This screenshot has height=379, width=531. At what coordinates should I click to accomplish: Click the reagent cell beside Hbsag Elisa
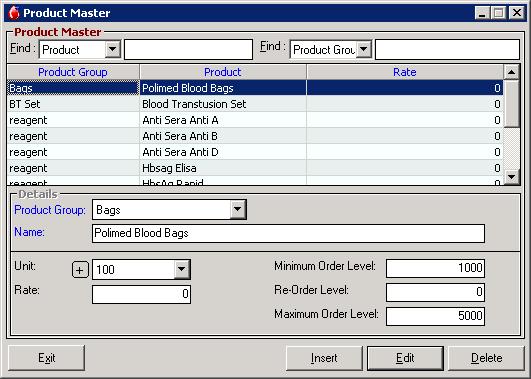click(73, 168)
